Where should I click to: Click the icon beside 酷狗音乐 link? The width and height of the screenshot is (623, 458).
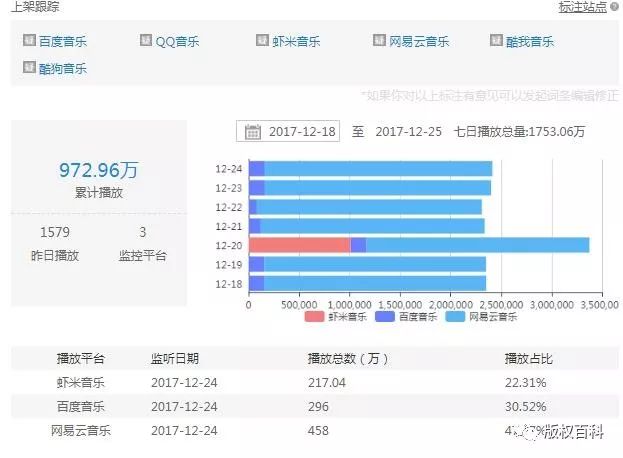pos(29,67)
